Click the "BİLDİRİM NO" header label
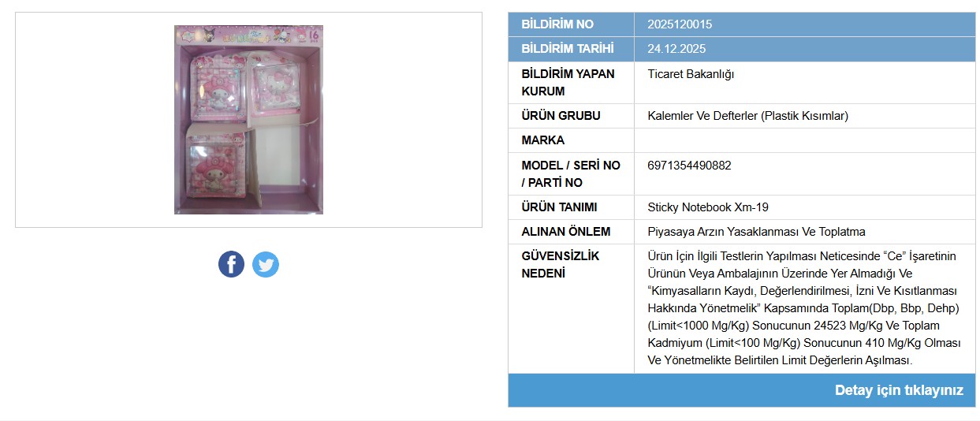The width and height of the screenshot is (980, 421). tap(557, 24)
